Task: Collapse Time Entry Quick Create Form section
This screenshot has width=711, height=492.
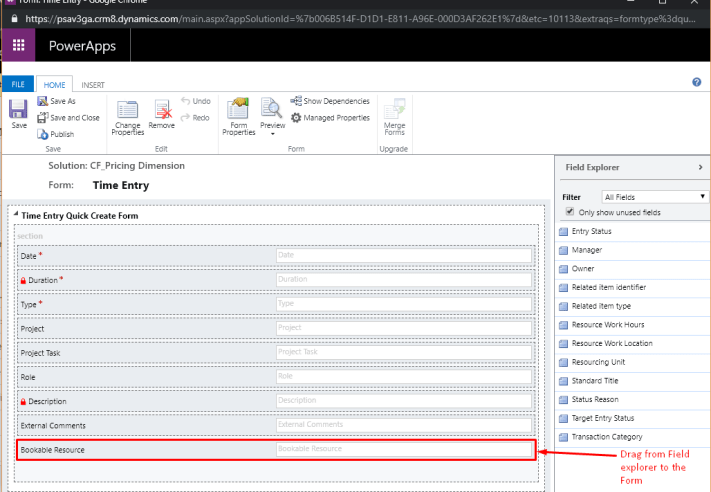Action: click(15, 216)
